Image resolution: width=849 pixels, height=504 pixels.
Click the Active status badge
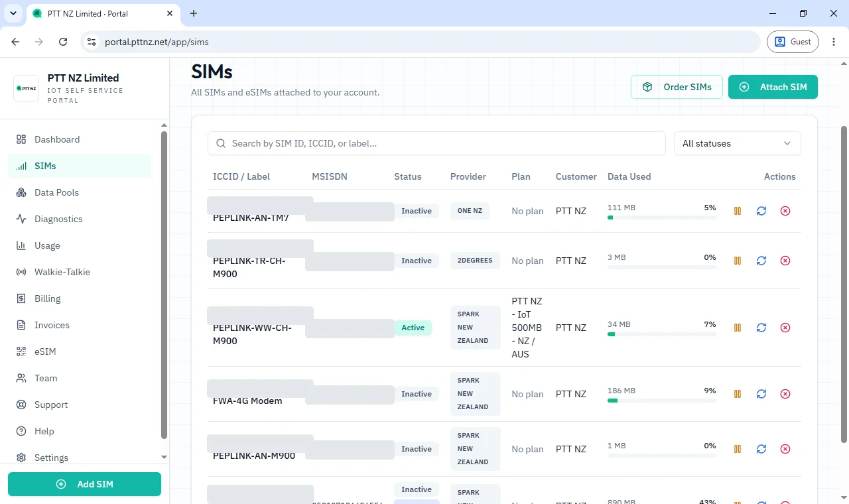(x=413, y=328)
